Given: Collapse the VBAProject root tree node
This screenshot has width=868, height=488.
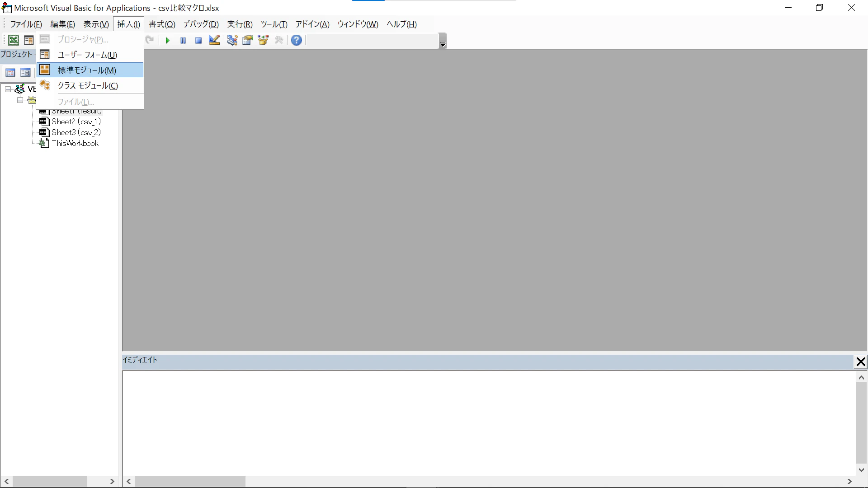Looking at the screenshot, I should click(8, 89).
